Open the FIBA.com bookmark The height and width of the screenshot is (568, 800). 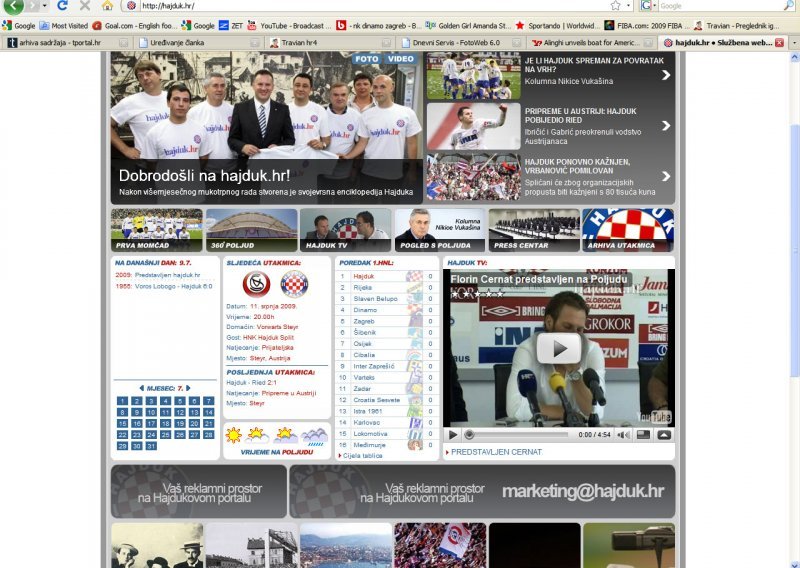(646, 26)
